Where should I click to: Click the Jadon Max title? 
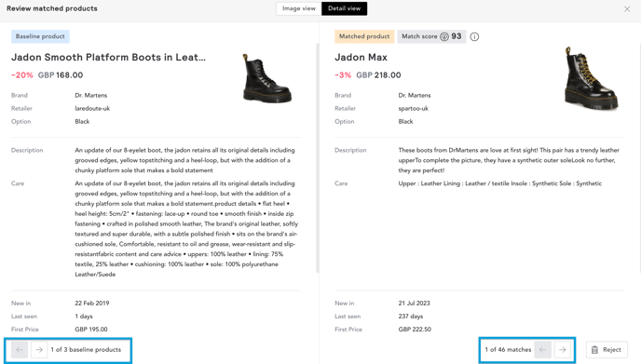pyautogui.click(x=361, y=57)
